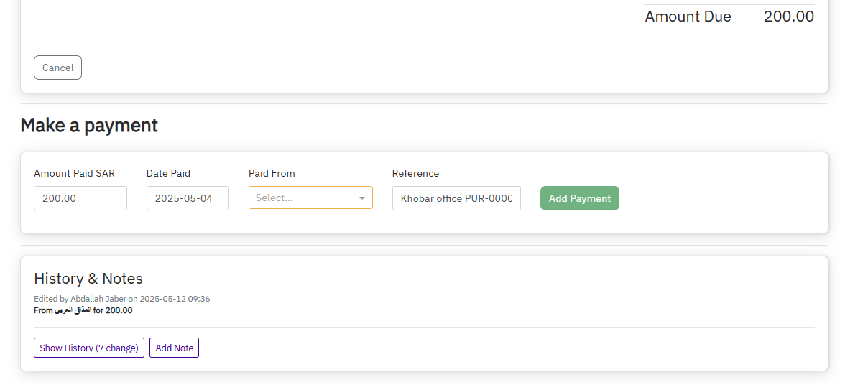The height and width of the screenshot is (385, 868).
Task: Click the Reference label above field
Action: tap(415, 173)
